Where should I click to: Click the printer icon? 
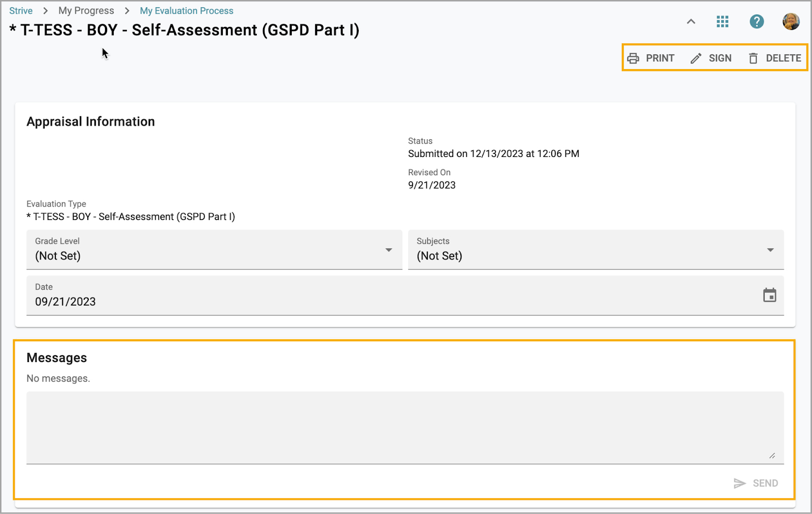[x=633, y=58]
